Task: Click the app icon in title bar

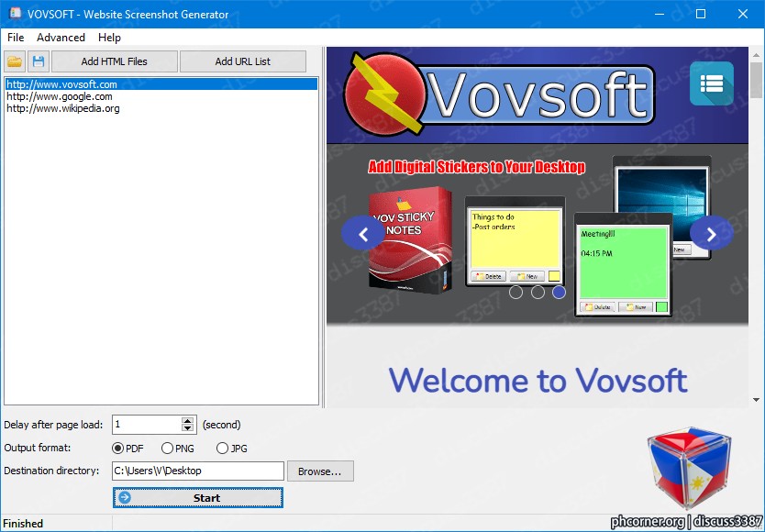Action: [x=15, y=13]
